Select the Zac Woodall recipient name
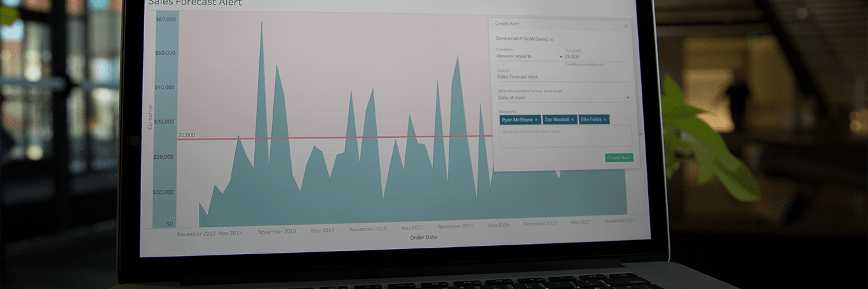Screen dimensions: 868x289 tap(557, 119)
